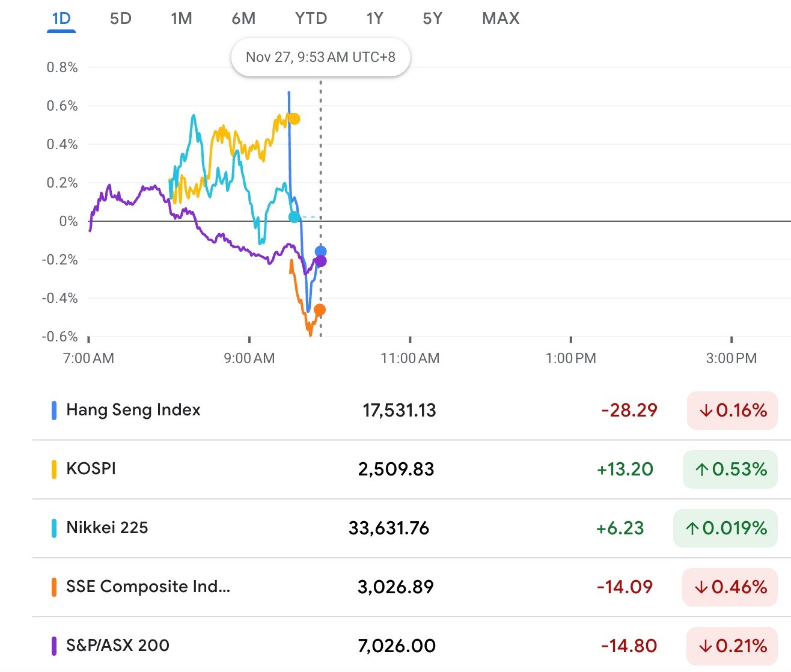
Task: Select the 1Y time range tab
Action: [x=374, y=19]
